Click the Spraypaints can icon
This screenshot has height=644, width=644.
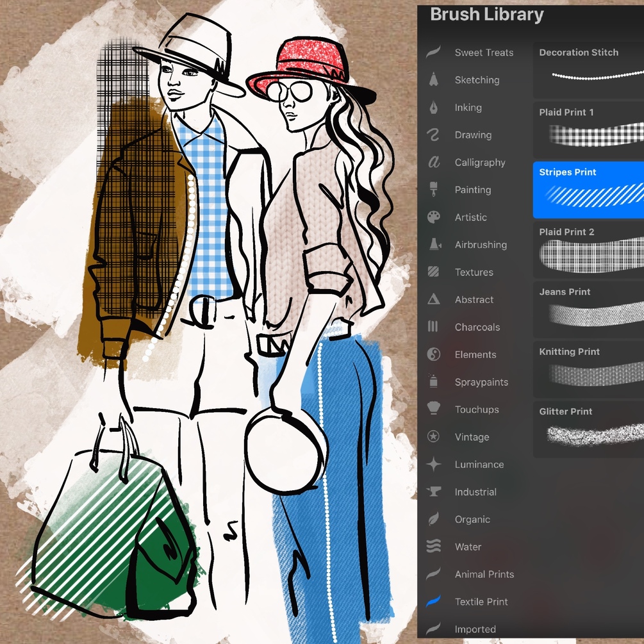(x=433, y=381)
